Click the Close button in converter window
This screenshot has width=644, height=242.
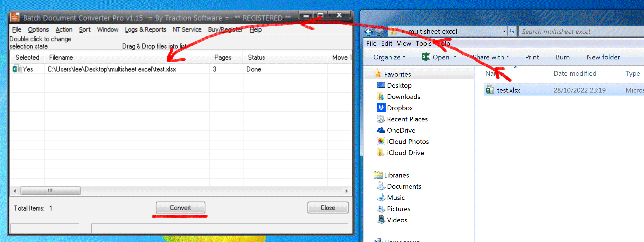328,208
